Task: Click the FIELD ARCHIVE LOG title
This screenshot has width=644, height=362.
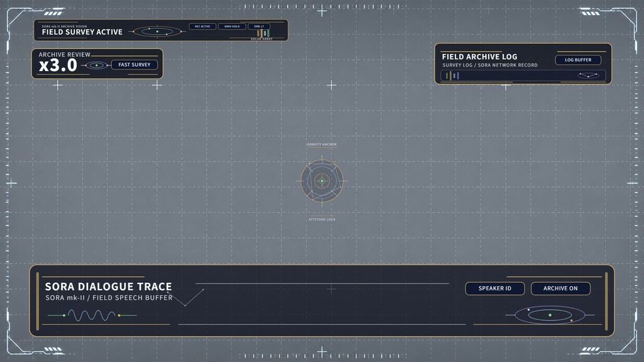Action: click(479, 57)
